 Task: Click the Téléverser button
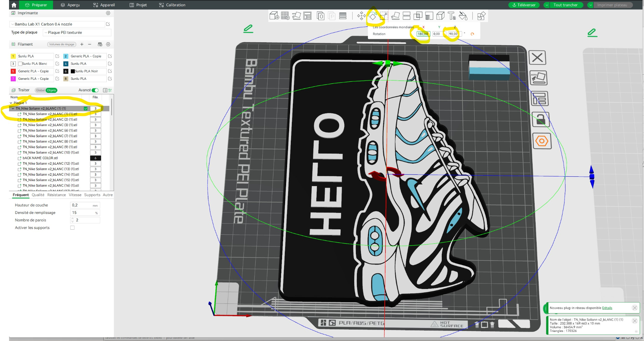(x=524, y=5)
